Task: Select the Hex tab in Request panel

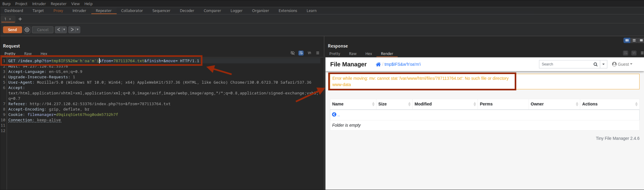Action: coord(44,54)
